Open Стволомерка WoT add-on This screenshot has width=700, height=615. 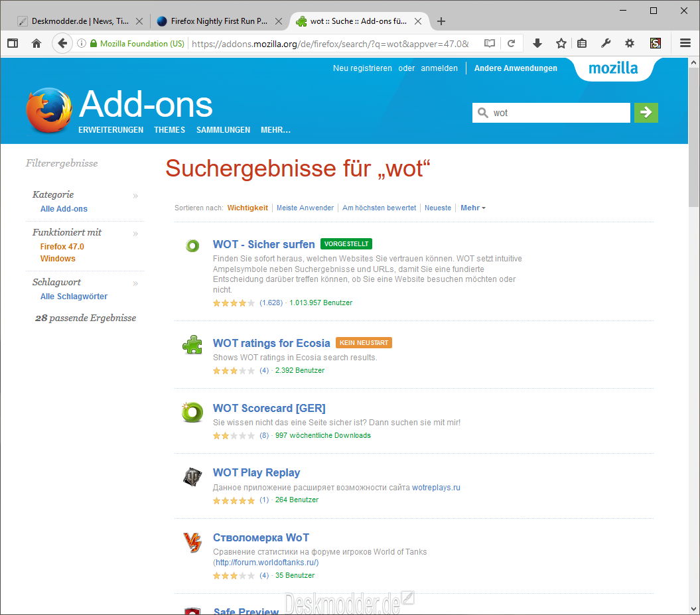click(261, 538)
